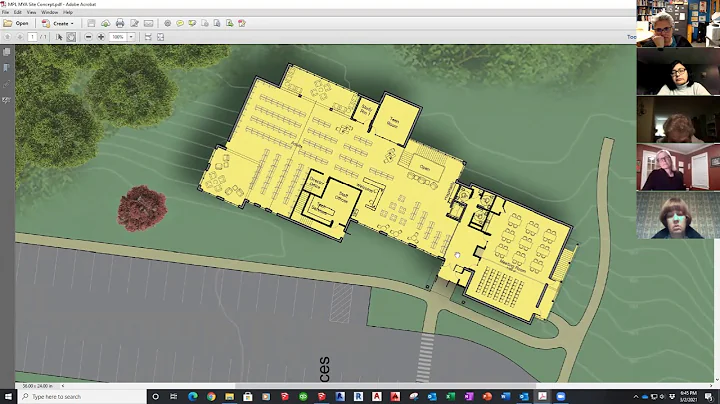Open the Edit menu
The image size is (720, 404).
pos(17,12)
